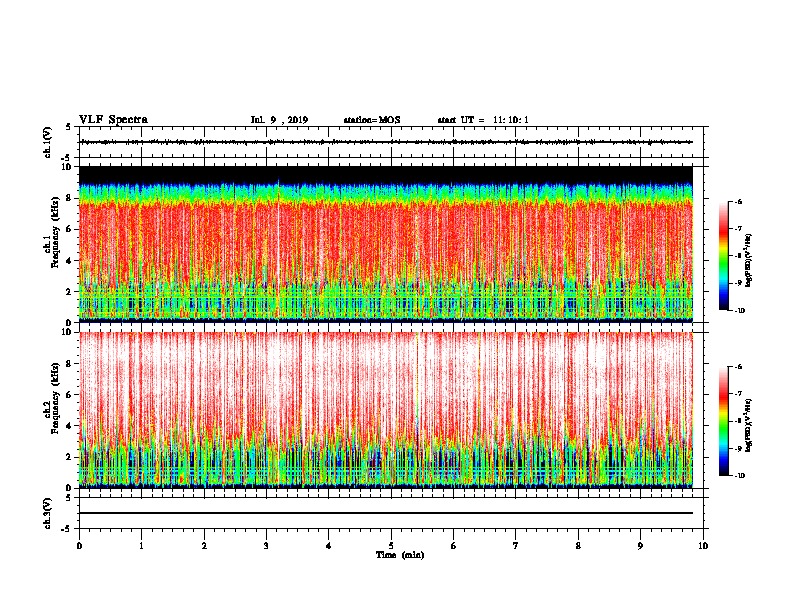This screenshot has width=792, height=612.
Task: Click time axis tick label "7"
Action: (516, 546)
